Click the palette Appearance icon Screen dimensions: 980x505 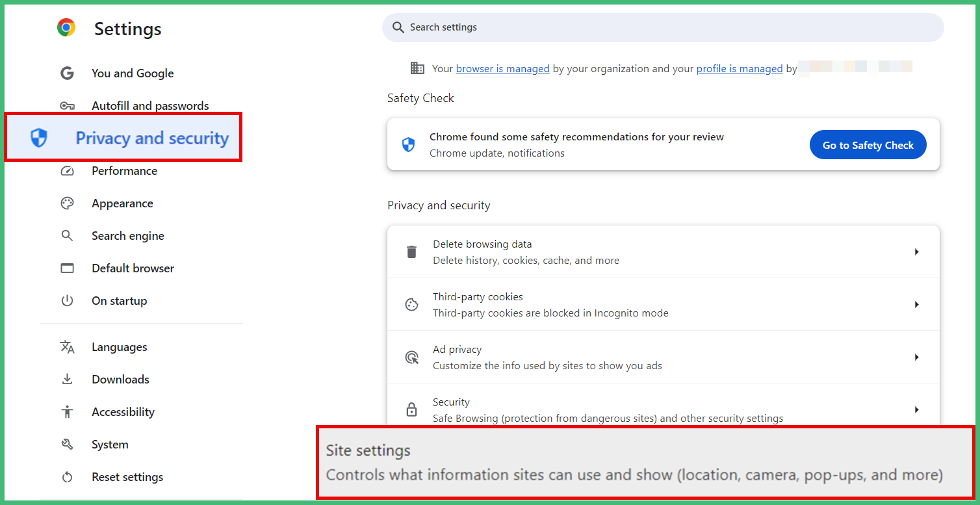(x=67, y=203)
